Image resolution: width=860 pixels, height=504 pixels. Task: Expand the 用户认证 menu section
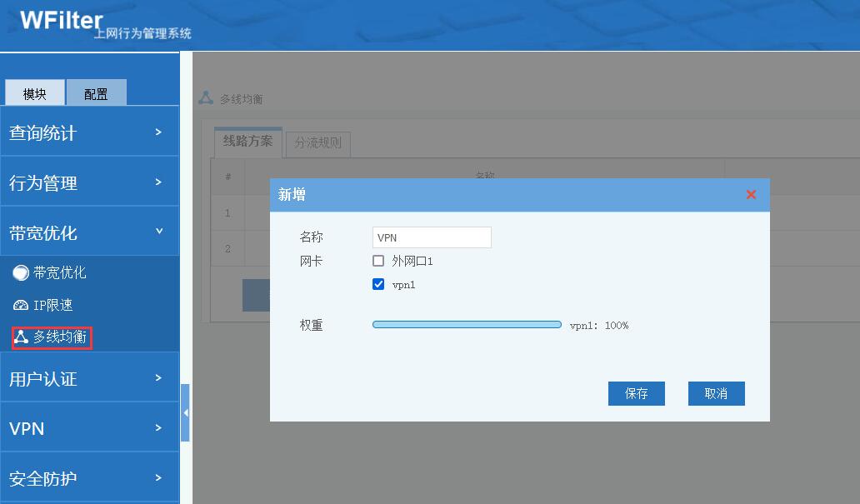pos(89,379)
